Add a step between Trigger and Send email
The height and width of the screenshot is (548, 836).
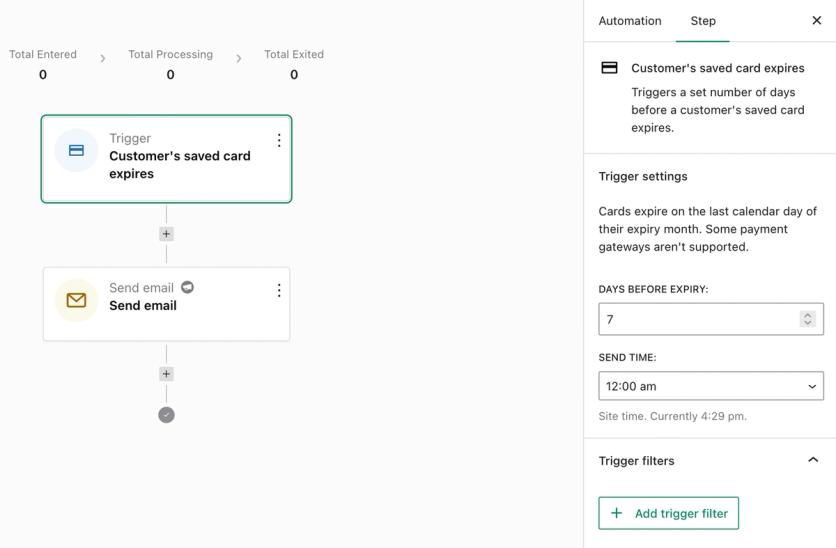point(166,233)
